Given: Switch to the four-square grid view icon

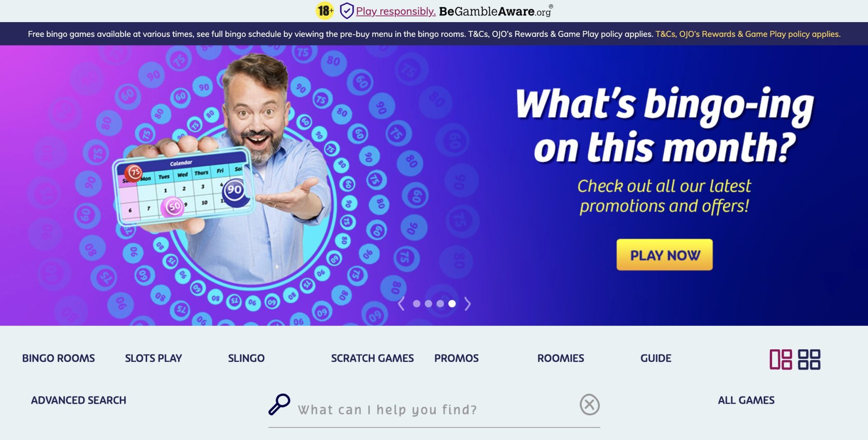Looking at the screenshot, I should tap(809, 359).
